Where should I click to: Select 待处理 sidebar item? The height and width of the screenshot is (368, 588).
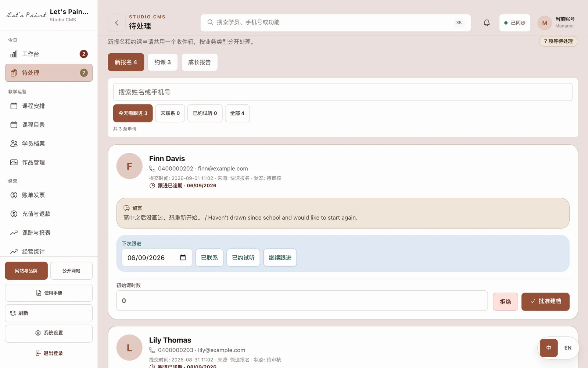tap(49, 73)
